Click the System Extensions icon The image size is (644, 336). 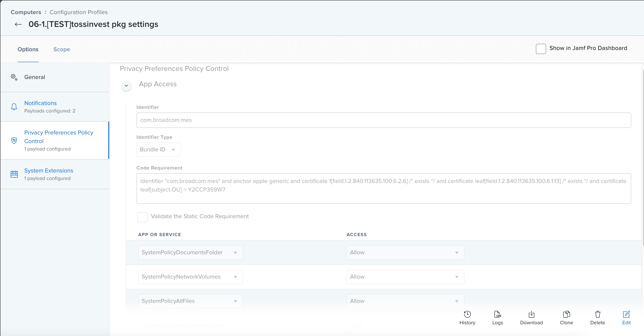click(x=14, y=174)
